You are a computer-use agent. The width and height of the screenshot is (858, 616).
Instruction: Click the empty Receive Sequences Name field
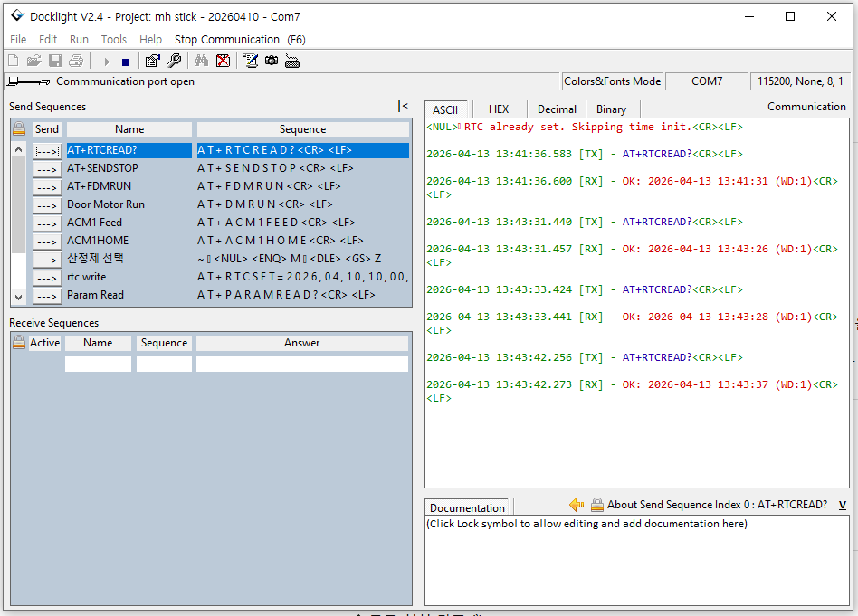[98, 364]
